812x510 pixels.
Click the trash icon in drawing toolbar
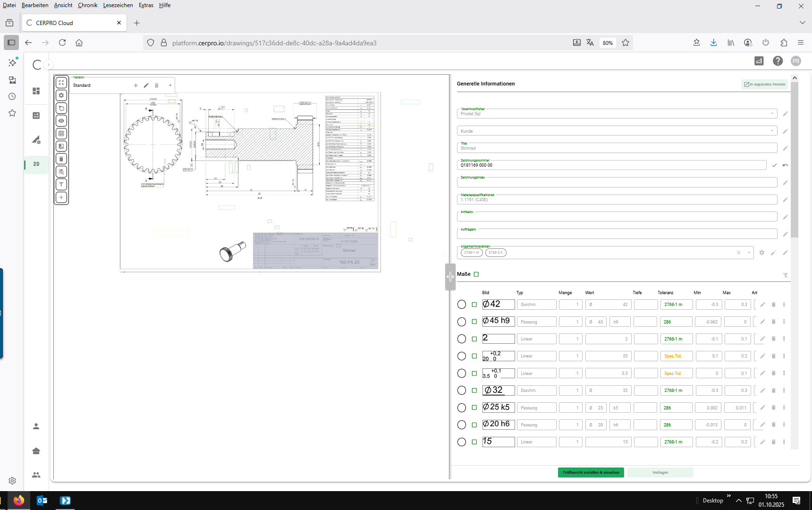(61, 159)
